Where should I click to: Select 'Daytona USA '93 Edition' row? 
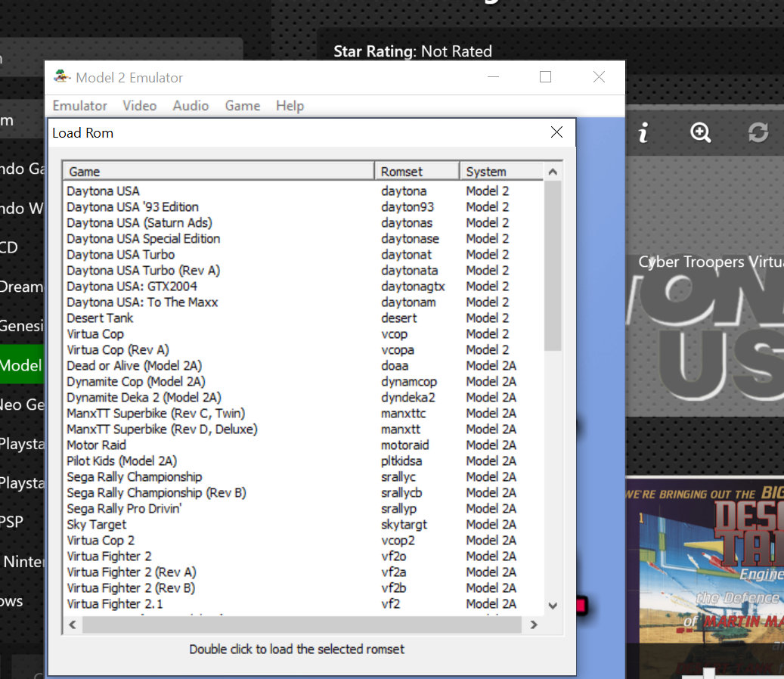click(x=303, y=207)
